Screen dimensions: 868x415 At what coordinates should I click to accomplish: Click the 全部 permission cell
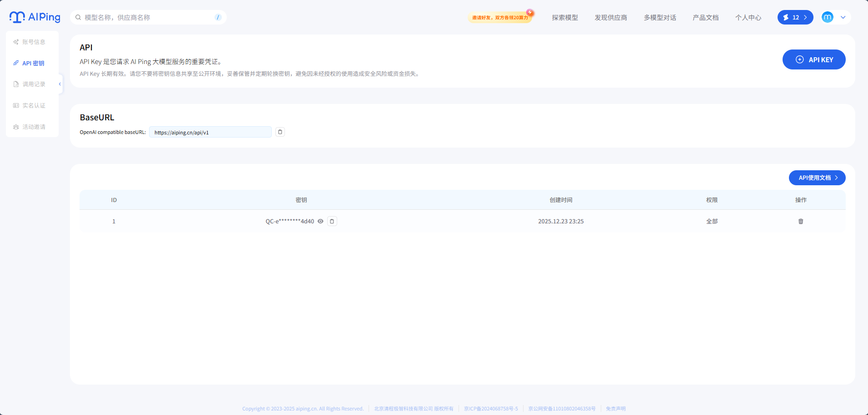tap(712, 221)
